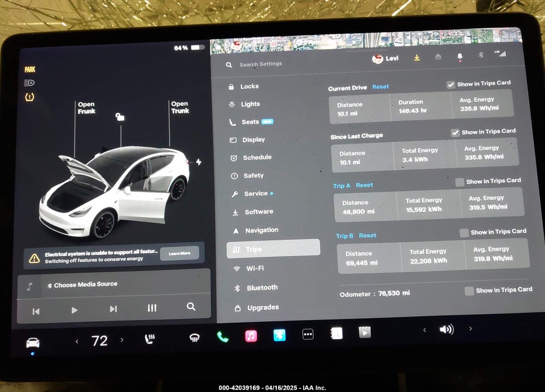
Task: Lower volume with left arrow
Action: pyautogui.click(x=425, y=330)
